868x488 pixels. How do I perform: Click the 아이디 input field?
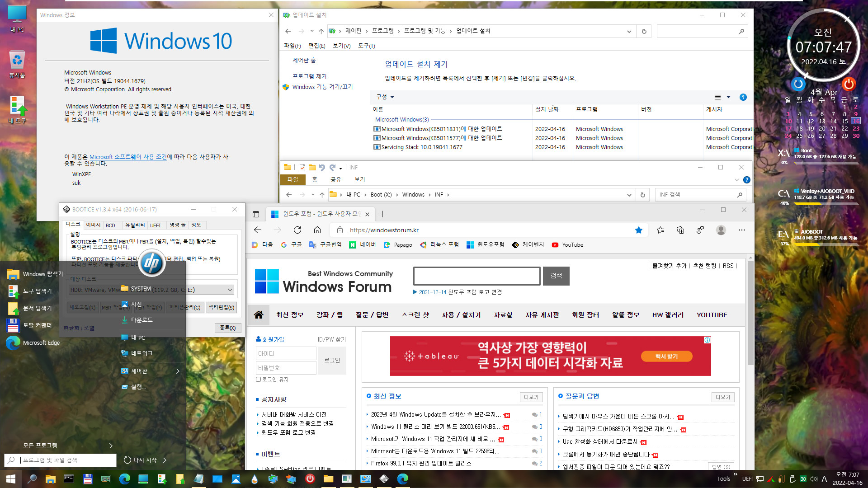click(286, 353)
